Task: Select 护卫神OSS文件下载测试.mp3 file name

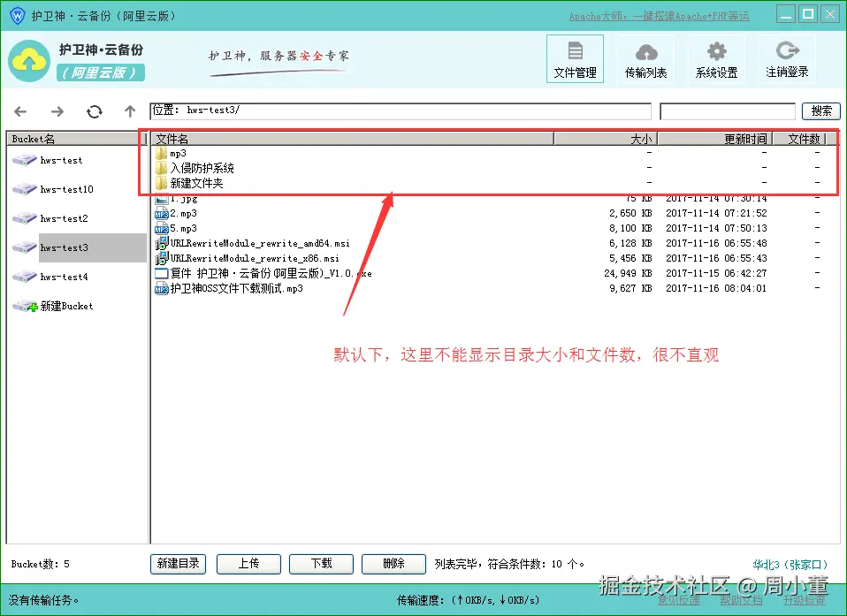Action: 237,289
